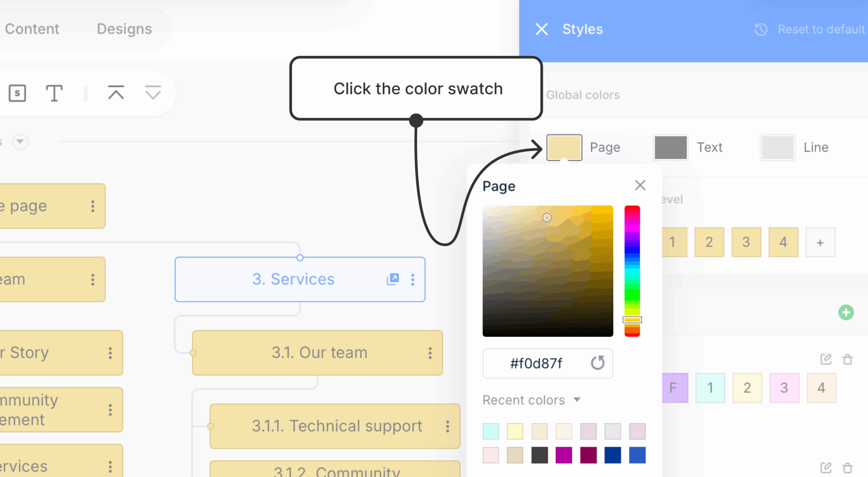Pick the dark charcoal recent color swatch
The height and width of the screenshot is (477, 868).
(x=539, y=455)
